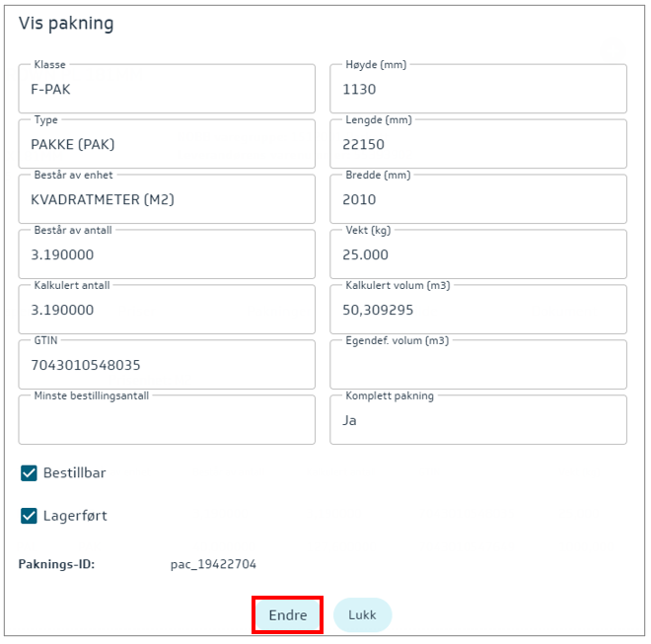Screen dimensions: 651x644
Task: Focus the Kalkulert volum (m3) field
Action: click(478, 311)
